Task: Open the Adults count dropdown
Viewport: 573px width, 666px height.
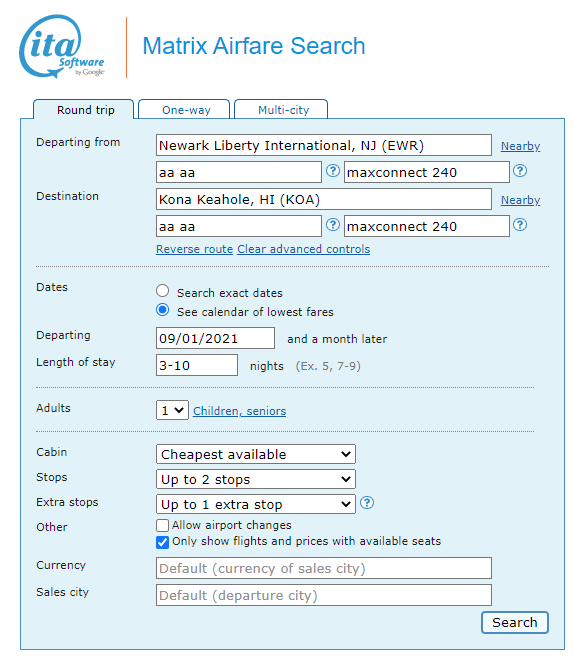Action: (172, 410)
